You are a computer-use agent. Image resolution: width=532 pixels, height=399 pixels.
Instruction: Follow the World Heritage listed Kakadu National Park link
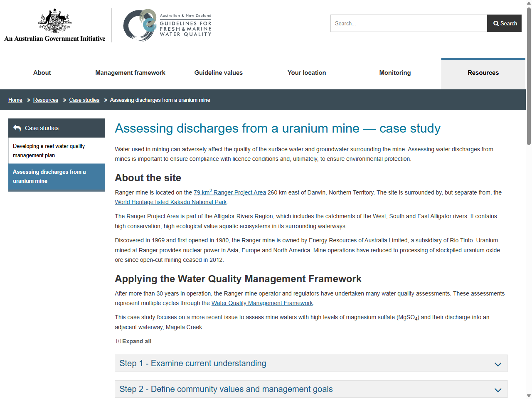(170, 202)
